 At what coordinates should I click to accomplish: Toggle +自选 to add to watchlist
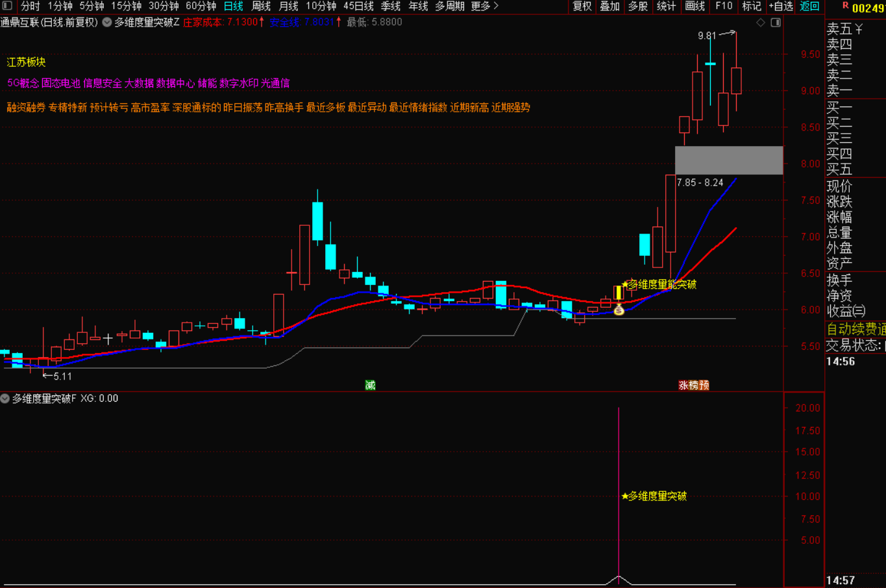[x=781, y=6]
